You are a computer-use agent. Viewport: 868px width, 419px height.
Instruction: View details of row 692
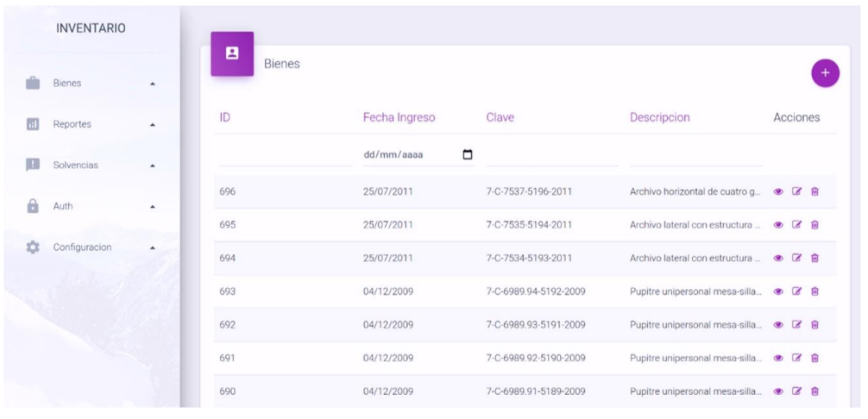(x=778, y=324)
